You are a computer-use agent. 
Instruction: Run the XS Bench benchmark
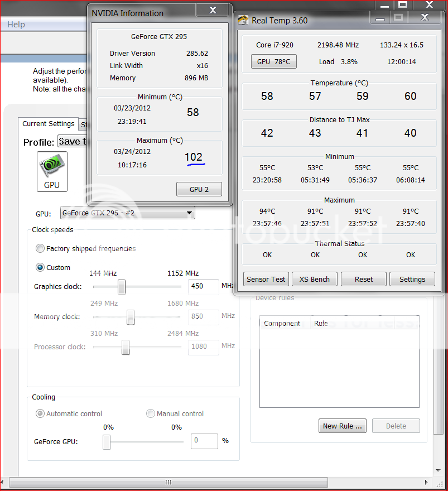(x=315, y=280)
